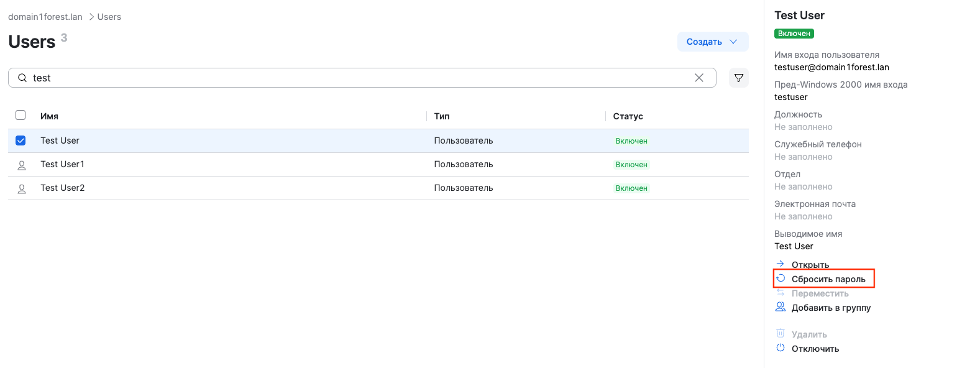980x368 pixels.
Task: Click the Добавить в группу people icon
Action: 781,307
